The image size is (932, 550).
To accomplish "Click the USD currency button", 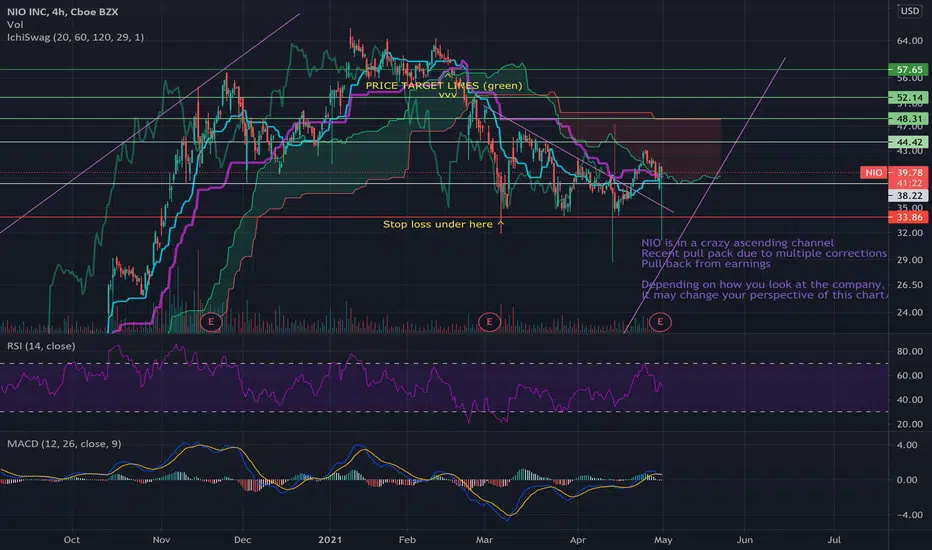I will [909, 11].
